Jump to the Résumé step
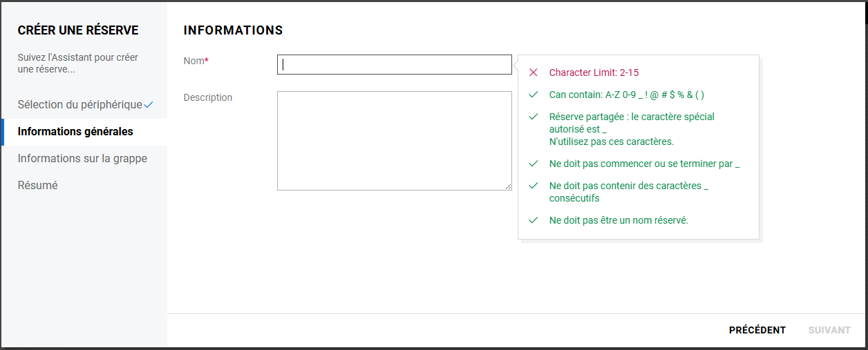 [x=38, y=185]
